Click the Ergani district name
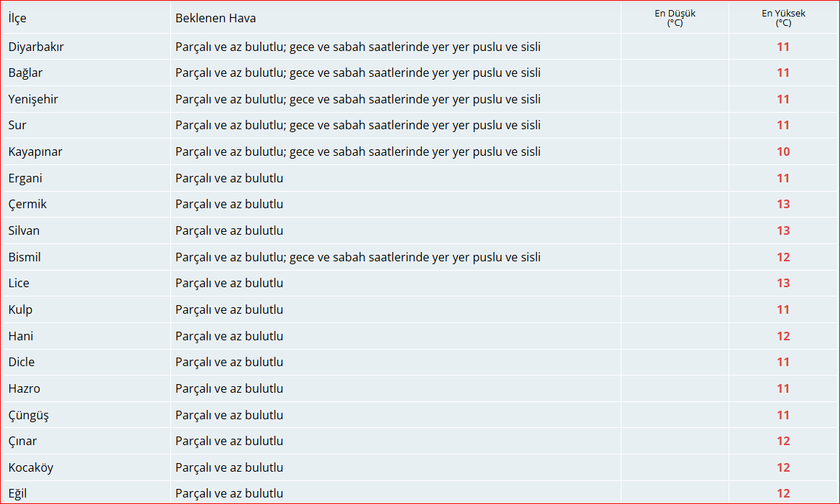This screenshot has width=840, height=504. [25, 178]
